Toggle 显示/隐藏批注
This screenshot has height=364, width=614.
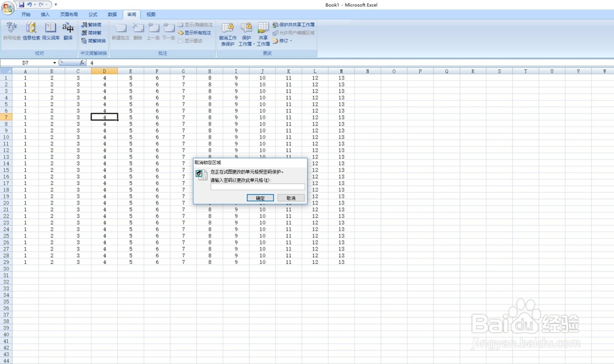pos(195,25)
